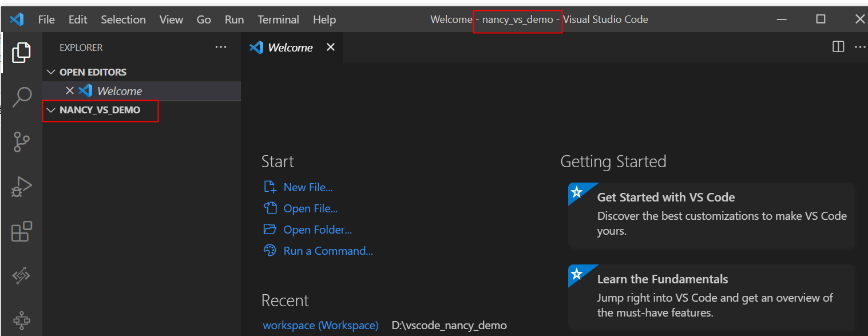Screen dimensions: 868x336
Task: Open the Extensions view icon
Action: pyautogui.click(x=21, y=232)
